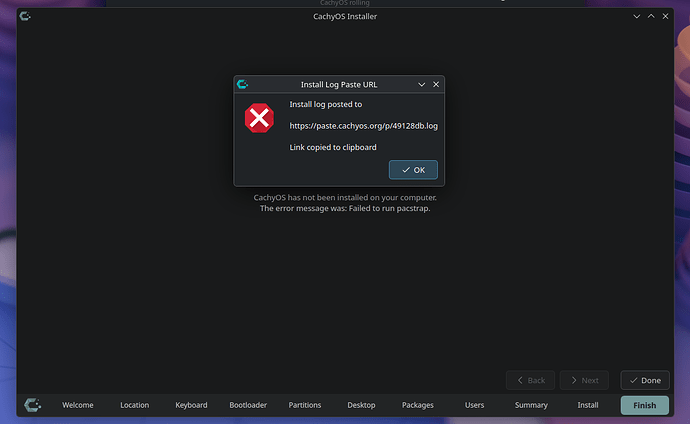Confirm the dialog with the OK button

tap(413, 170)
